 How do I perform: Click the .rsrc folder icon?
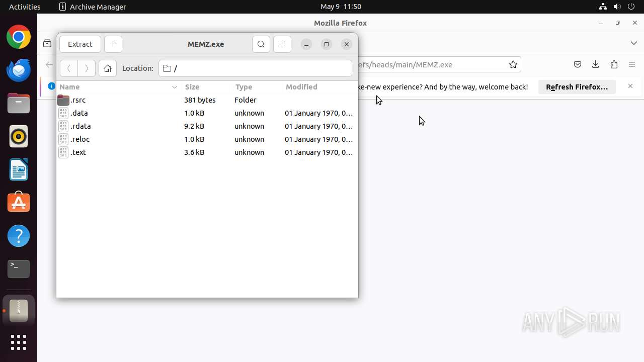[x=63, y=100]
